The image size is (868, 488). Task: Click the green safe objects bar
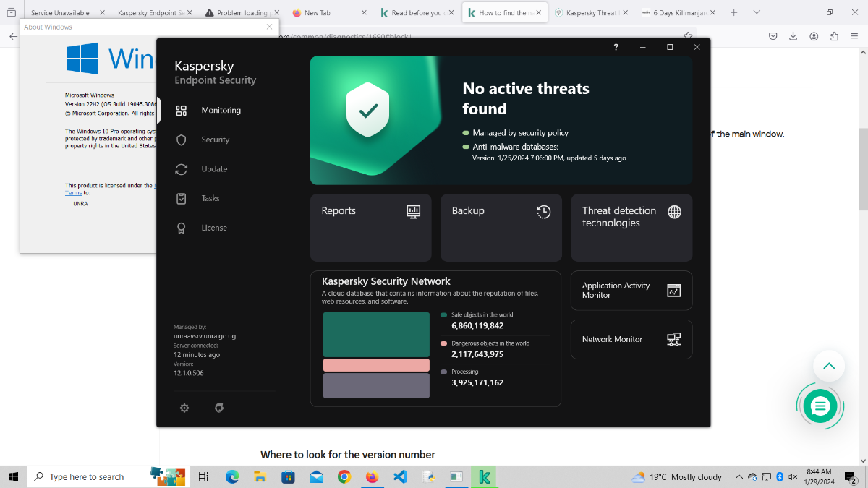[x=376, y=335]
